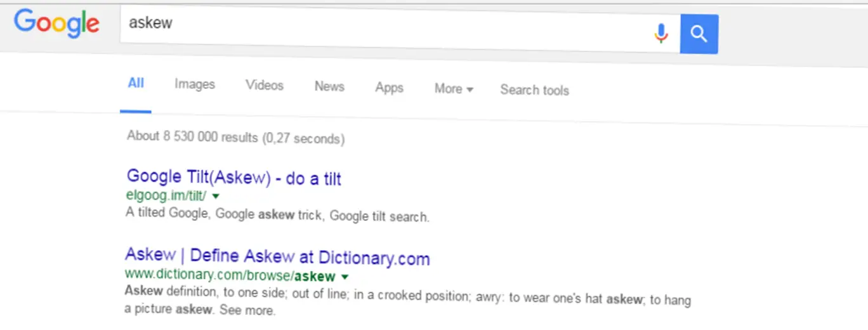The image size is (868, 330).
Task: Open the Apps results tab
Action: [389, 88]
